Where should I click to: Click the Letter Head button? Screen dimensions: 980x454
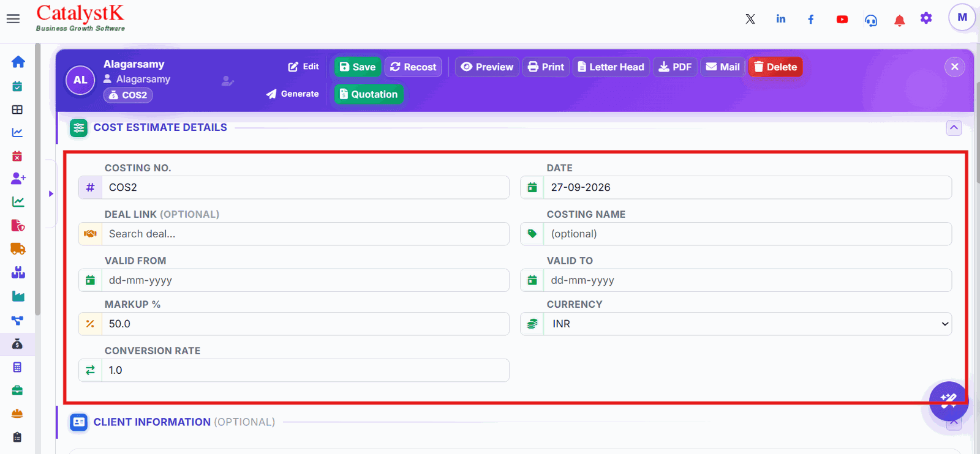611,67
